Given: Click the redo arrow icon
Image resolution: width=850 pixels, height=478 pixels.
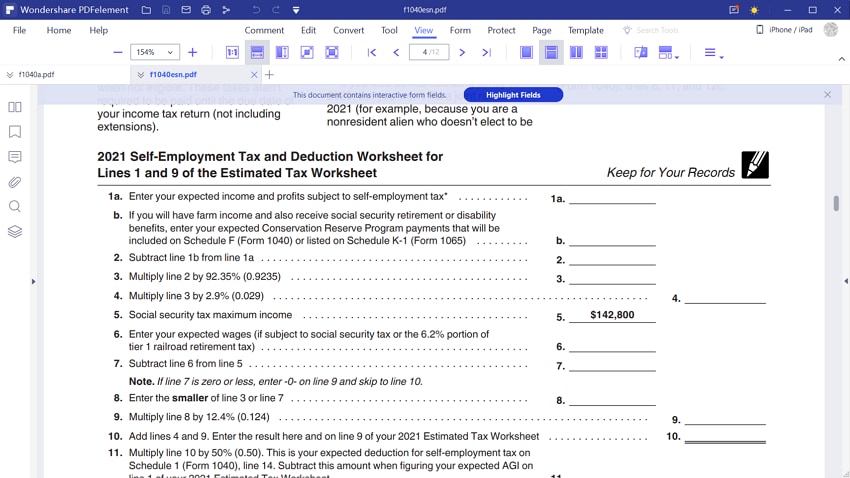Looking at the screenshot, I should (276, 10).
